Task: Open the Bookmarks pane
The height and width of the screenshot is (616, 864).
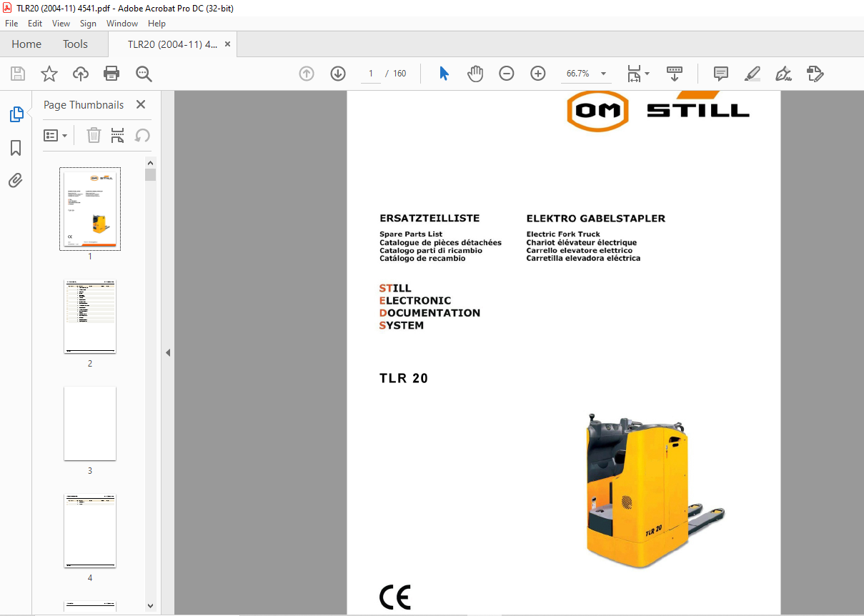Action: coord(16,148)
